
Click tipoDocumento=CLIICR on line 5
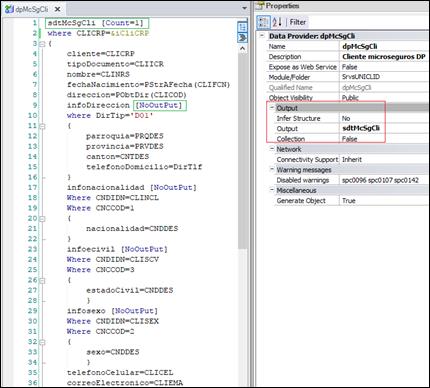tap(115, 64)
